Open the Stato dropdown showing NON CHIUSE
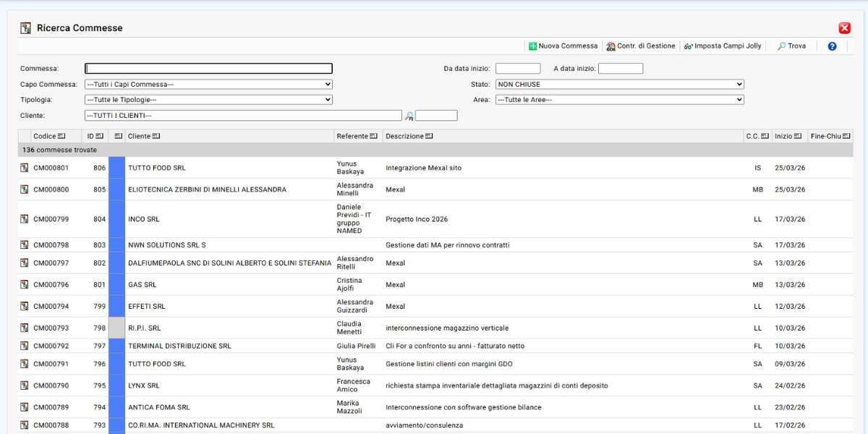868x434 pixels. click(619, 85)
